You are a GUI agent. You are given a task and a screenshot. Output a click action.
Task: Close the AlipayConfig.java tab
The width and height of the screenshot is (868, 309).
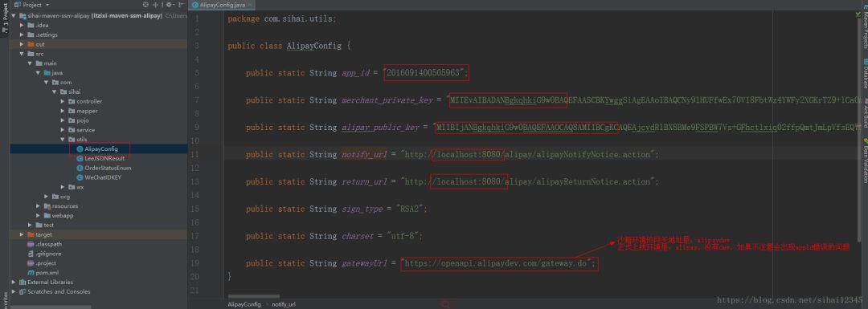(250, 5)
